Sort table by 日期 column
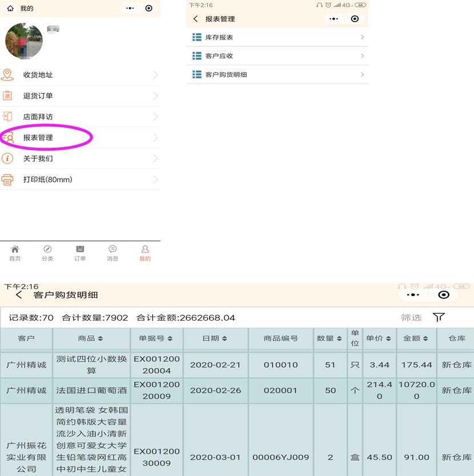This screenshot has height=476, width=474. pyautogui.click(x=215, y=338)
